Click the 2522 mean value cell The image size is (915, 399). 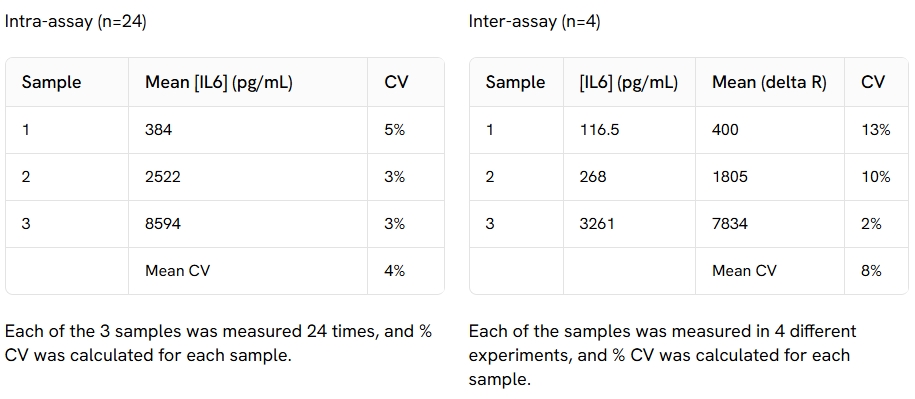[248, 177]
